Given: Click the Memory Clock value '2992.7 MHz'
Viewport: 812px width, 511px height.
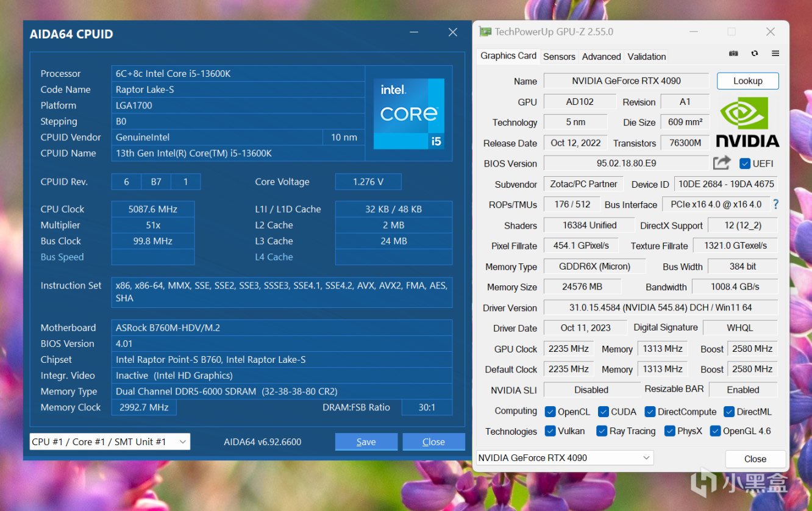Looking at the screenshot, I should 144,407.
